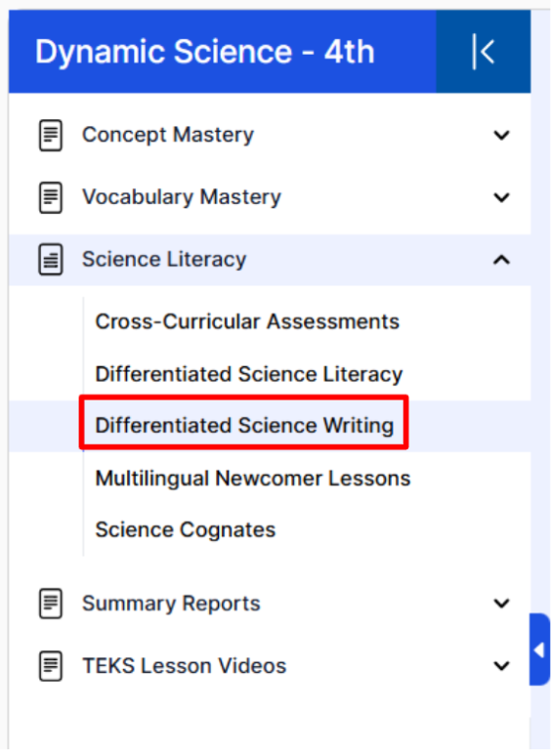
Task: Click the Summary Reports document icon
Action: pyautogui.click(x=51, y=604)
